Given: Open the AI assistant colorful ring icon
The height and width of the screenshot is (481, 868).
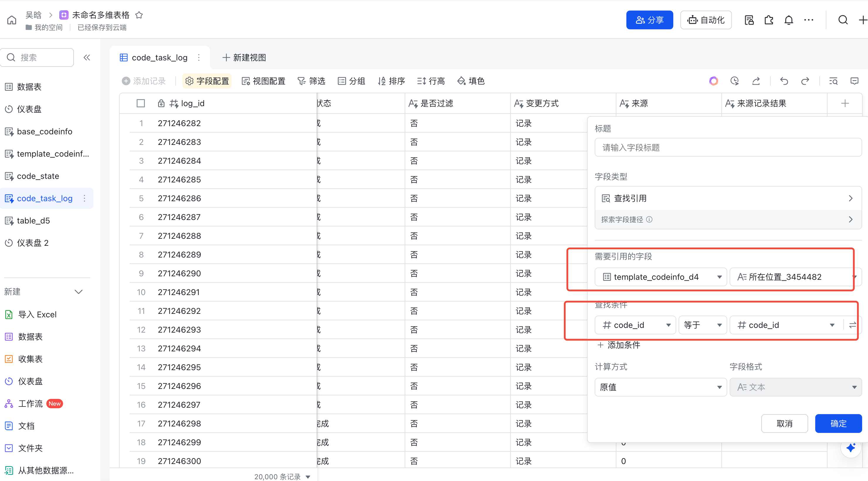Looking at the screenshot, I should click(x=713, y=81).
